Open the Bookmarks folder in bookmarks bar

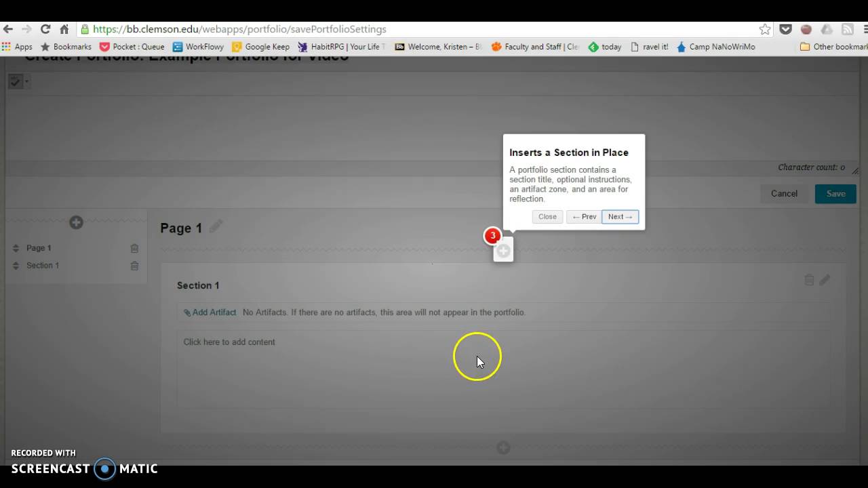point(66,47)
